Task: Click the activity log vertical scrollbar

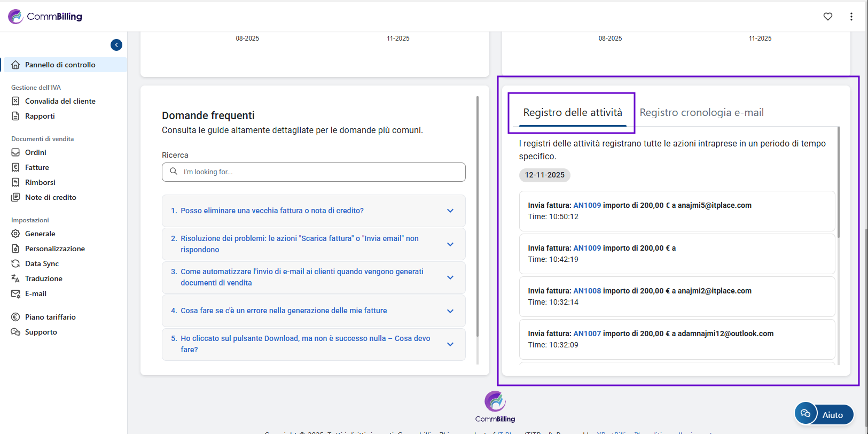Action: tap(838, 182)
